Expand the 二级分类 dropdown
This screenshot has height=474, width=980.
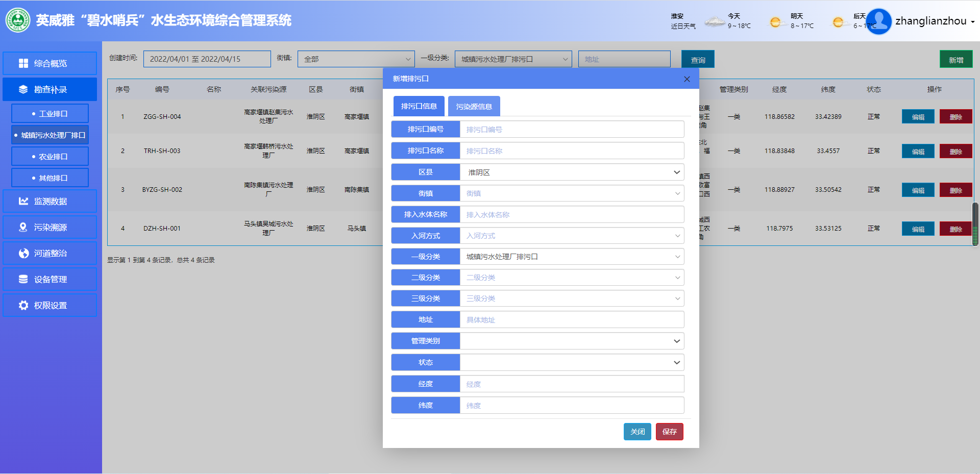pos(572,278)
